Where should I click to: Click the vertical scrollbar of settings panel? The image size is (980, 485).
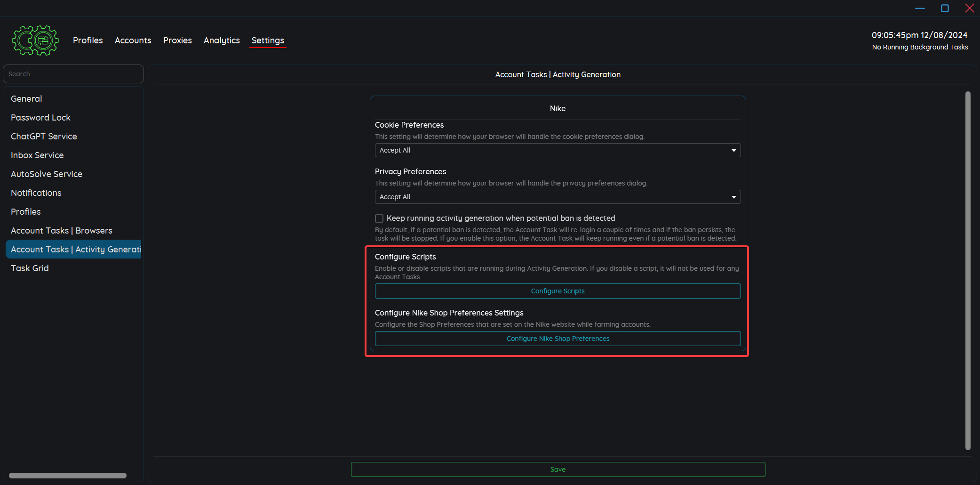968,271
